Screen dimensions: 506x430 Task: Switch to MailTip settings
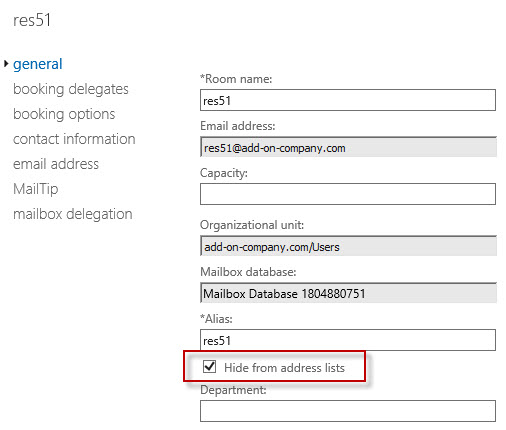pos(36,189)
